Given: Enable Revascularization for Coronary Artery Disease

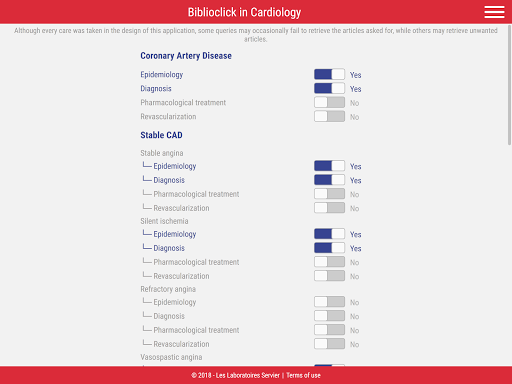Looking at the screenshot, I should coord(329,116).
